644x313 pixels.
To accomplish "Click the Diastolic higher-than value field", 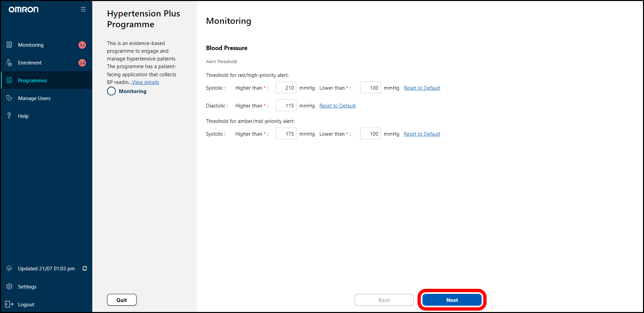I will (x=286, y=106).
